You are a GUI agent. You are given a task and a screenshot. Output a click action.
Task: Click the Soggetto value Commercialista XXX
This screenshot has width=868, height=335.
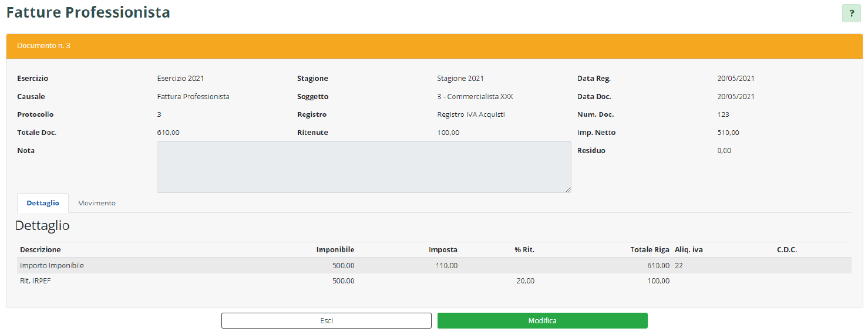click(x=475, y=97)
